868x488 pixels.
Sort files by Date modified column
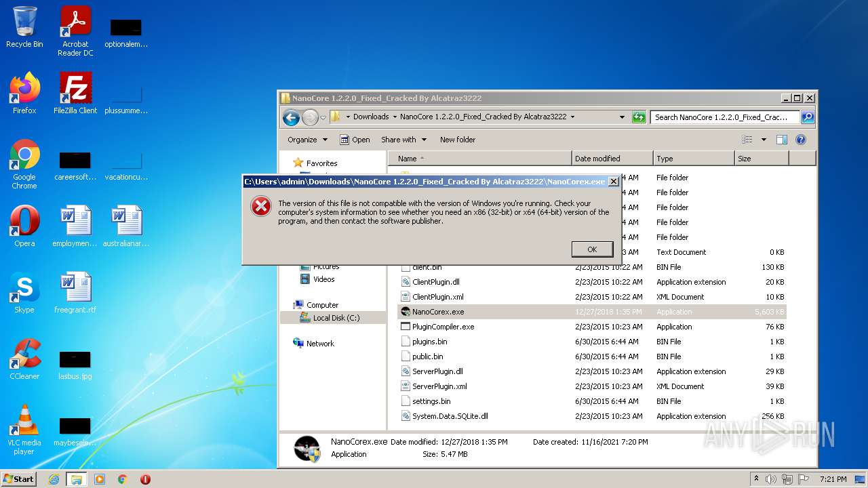[x=612, y=159]
